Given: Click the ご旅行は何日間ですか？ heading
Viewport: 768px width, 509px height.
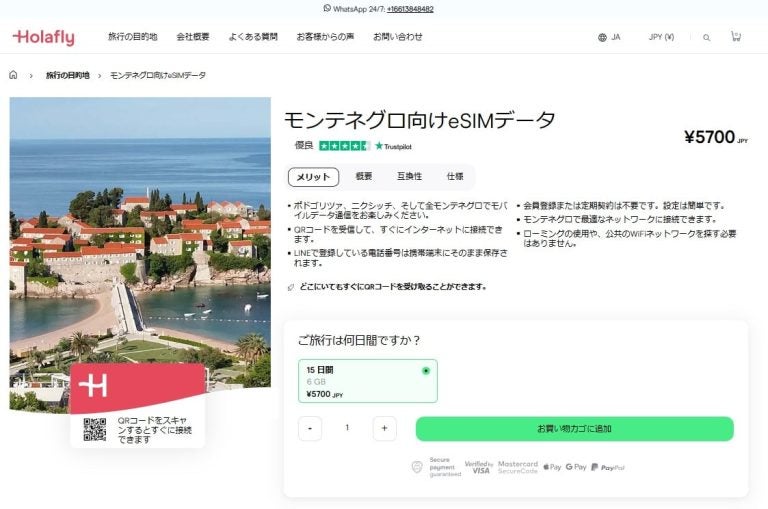Looking at the screenshot, I should coord(359,340).
